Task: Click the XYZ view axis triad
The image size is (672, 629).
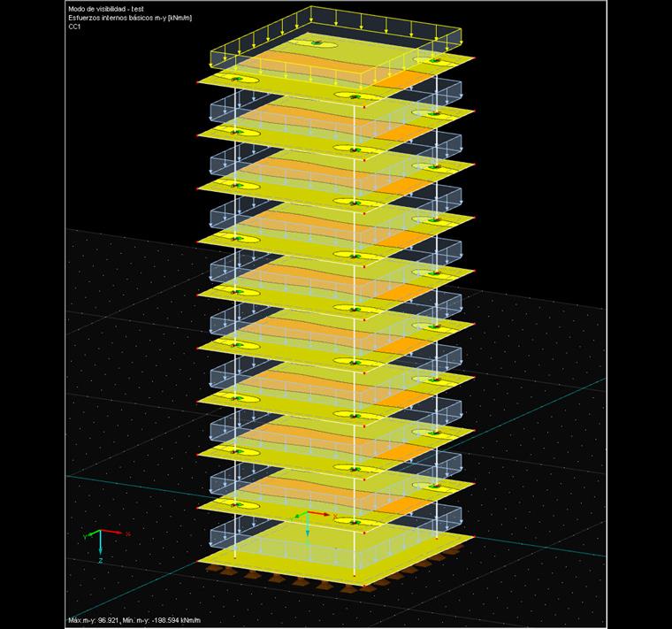Action: click(106, 545)
